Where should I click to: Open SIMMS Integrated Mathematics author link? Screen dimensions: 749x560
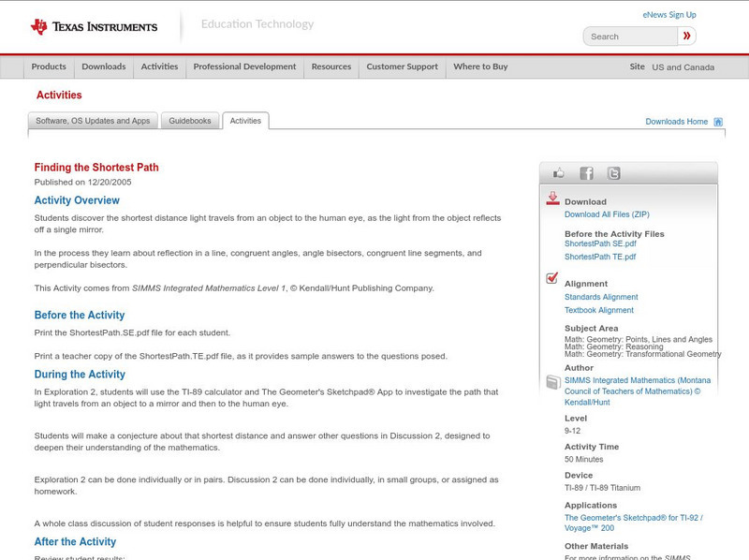click(638, 391)
